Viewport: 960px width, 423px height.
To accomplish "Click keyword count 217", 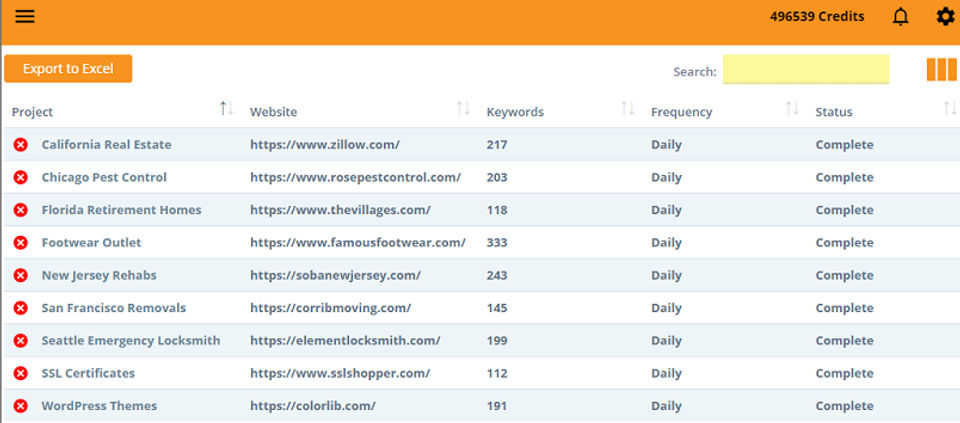I will pos(497,145).
